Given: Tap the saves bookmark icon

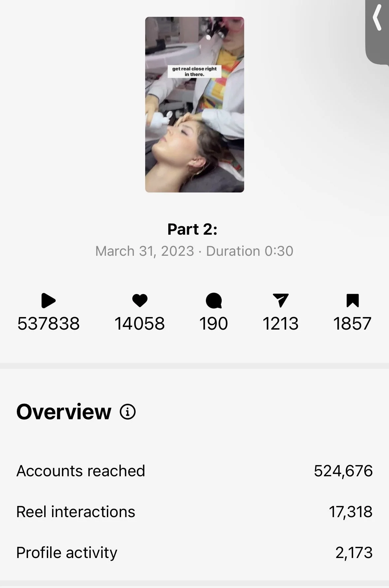Looking at the screenshot, I should pos(353,300).
